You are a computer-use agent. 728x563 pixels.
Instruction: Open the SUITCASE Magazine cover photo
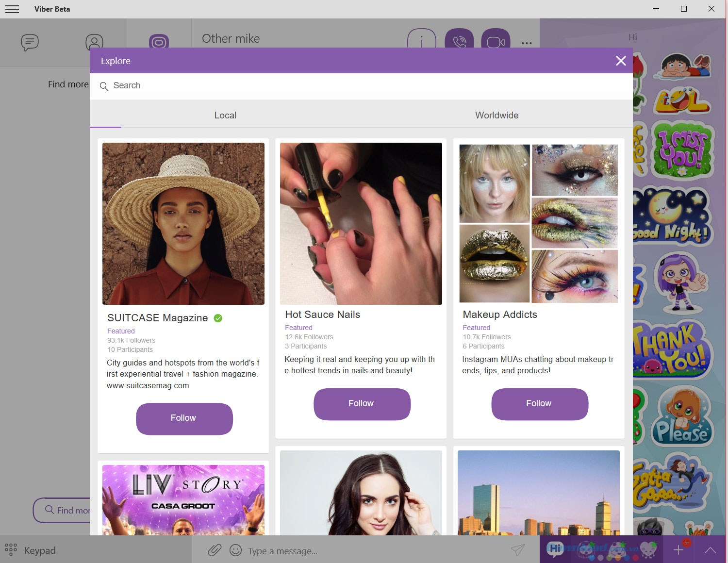[183, 224]
